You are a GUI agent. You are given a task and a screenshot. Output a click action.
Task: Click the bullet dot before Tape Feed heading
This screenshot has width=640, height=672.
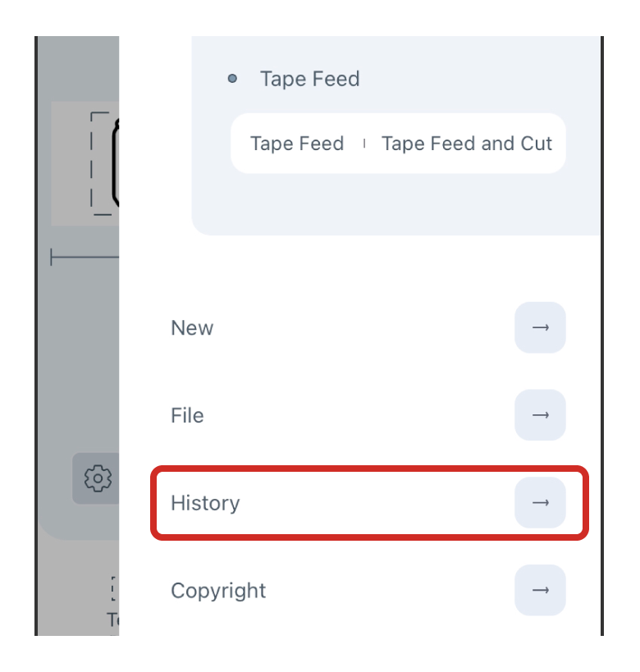click(x=232, y=79)
